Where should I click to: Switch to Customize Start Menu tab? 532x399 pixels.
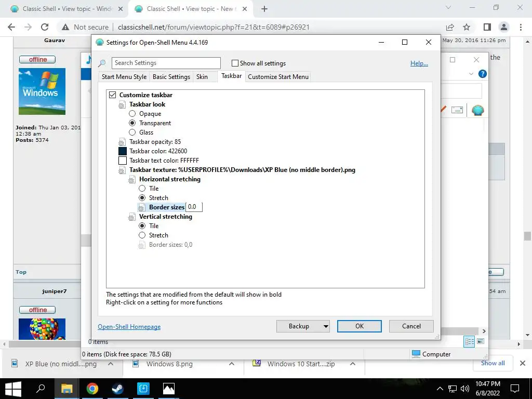click(x=278, y=77)
